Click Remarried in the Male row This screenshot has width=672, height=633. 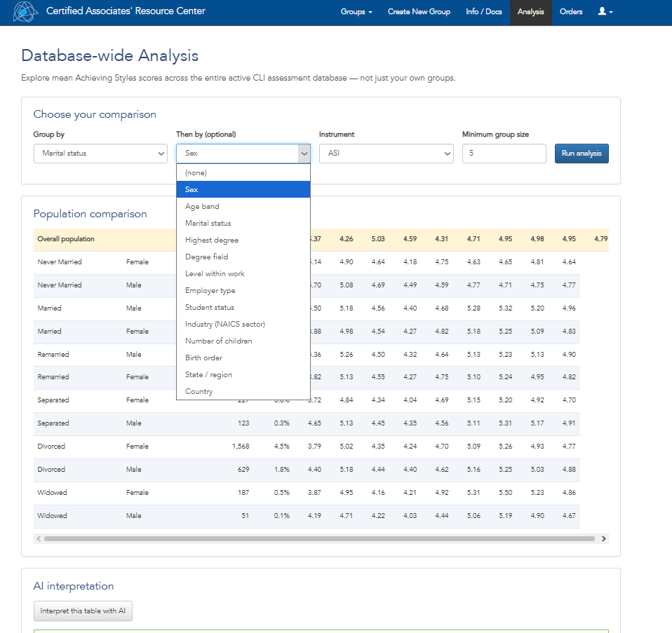[53, 354]
